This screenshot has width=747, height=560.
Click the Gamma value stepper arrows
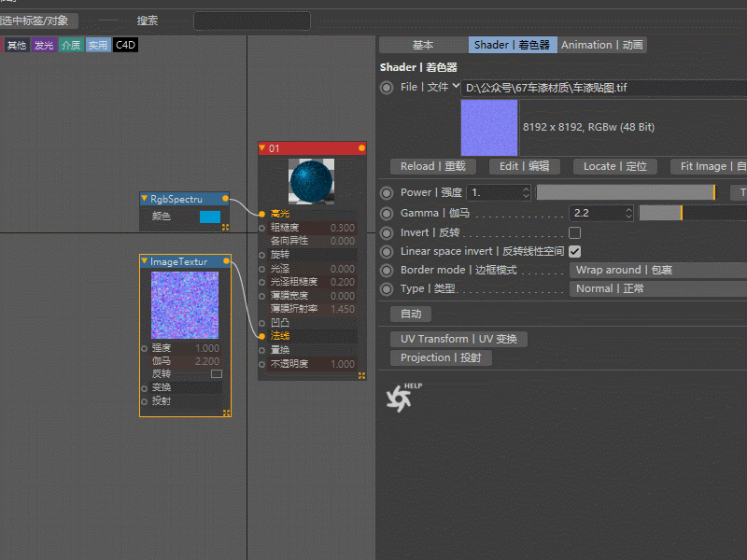(628, 213)
